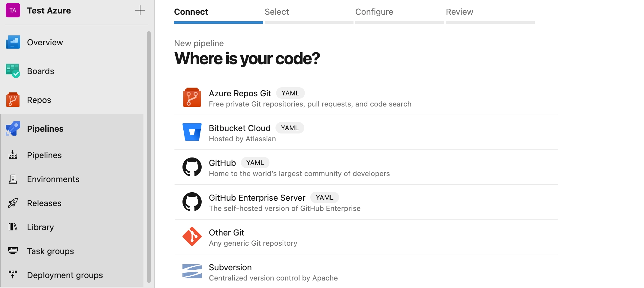Click the GitHub Enterprise Server logo
Viewport: 644px width, 288px height.
(x=192, y=202)
